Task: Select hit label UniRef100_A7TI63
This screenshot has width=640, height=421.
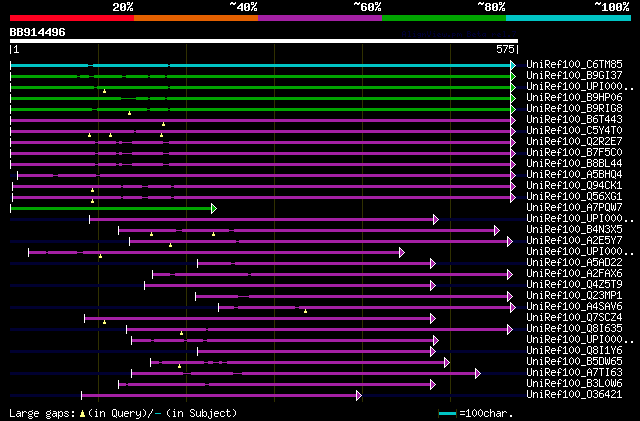Action: click(574, 372)
